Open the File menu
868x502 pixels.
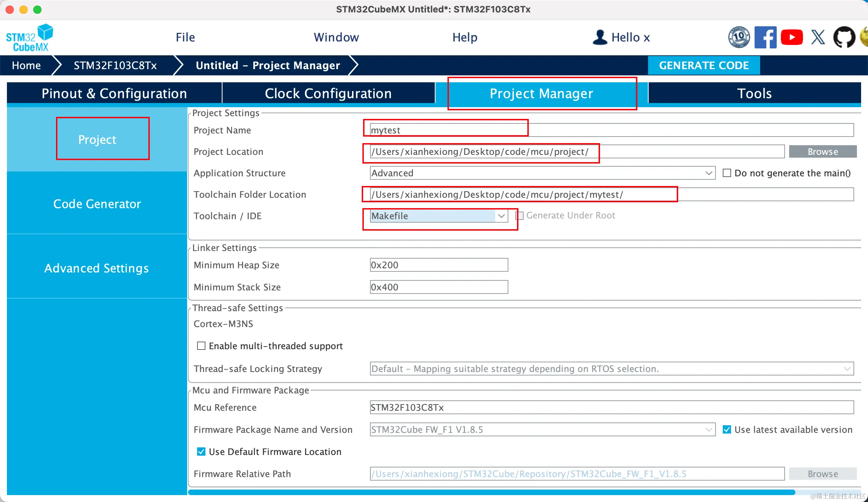[x=185, y=37]
